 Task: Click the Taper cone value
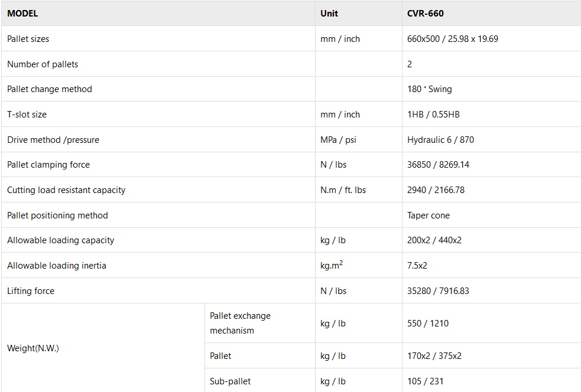coord(429,215)
